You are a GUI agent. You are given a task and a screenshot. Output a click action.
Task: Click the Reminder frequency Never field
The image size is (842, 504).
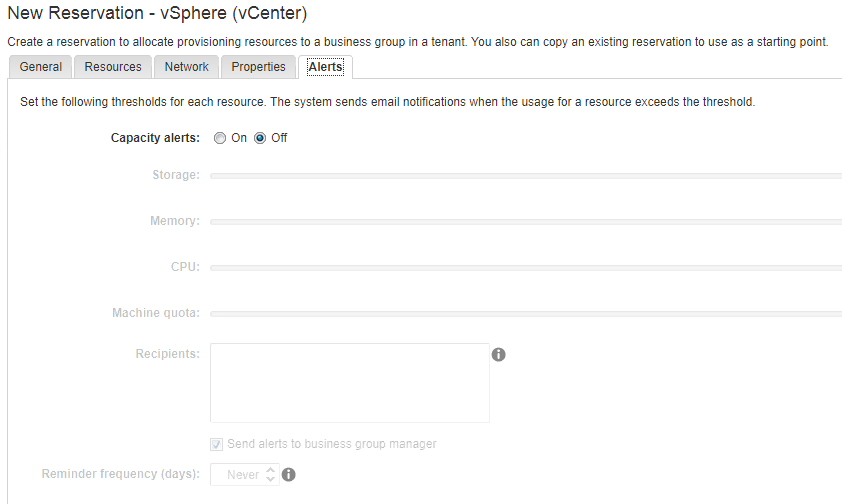[x=238, y=475]
